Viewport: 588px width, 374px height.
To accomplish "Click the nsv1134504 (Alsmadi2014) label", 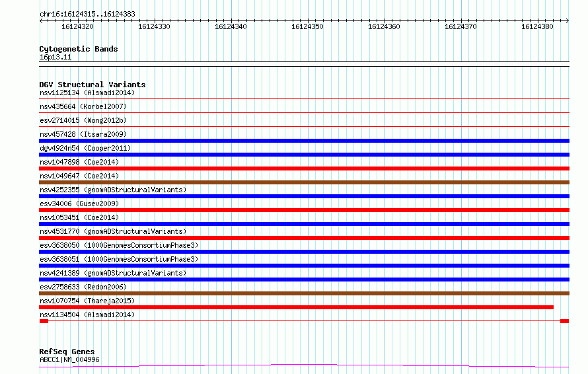I will (87, 315).
